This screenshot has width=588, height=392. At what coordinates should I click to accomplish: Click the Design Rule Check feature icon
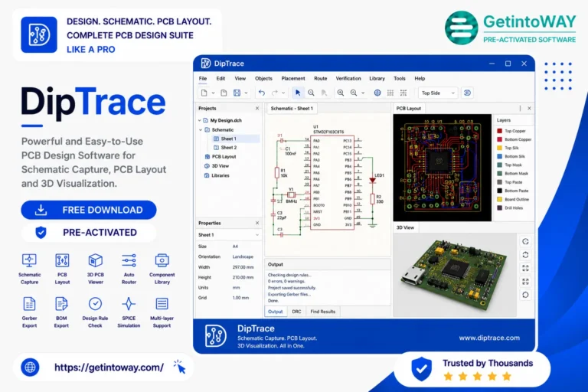(95, 304)
